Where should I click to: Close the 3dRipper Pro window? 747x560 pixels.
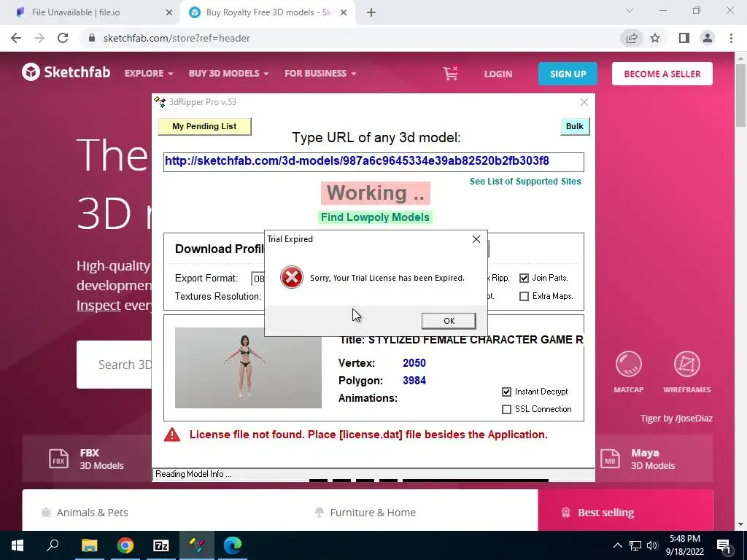coord(584,102)
